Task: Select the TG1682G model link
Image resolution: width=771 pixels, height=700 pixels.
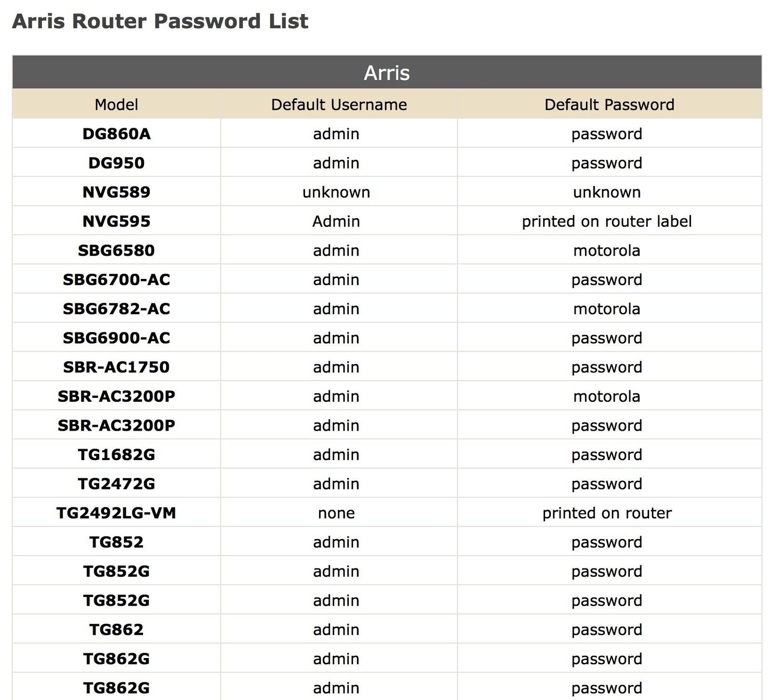Action: click(116, 455)
